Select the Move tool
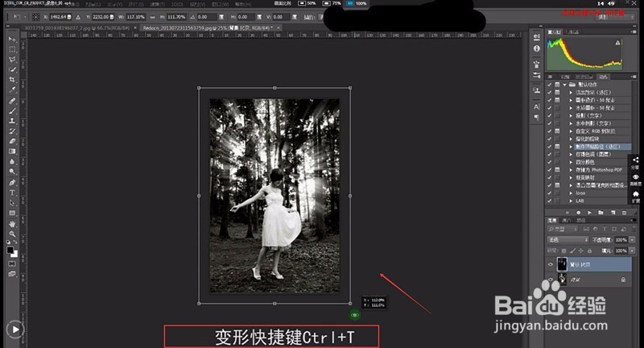644x348 pixels. pyautogui.click(x=12, y=39)
